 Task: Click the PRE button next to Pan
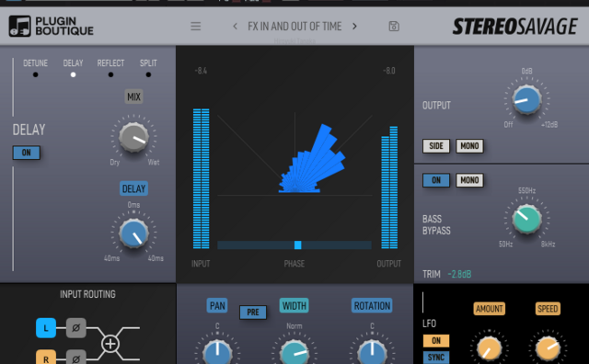point(253,313)
